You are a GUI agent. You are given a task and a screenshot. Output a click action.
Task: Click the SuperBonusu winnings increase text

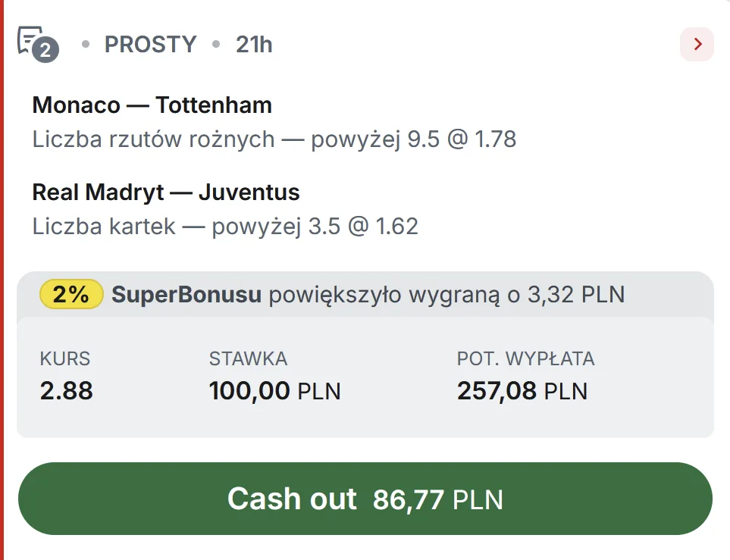point(368,294)
